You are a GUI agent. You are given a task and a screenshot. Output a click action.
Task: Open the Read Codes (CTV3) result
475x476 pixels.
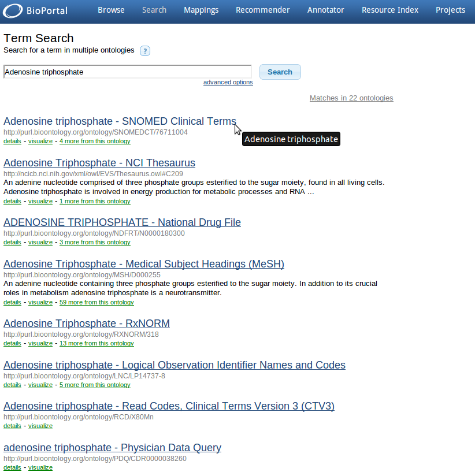coord(169,406)
